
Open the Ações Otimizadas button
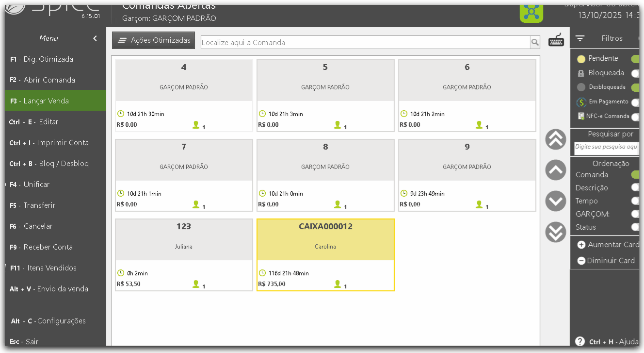click(x=154, y=40)
